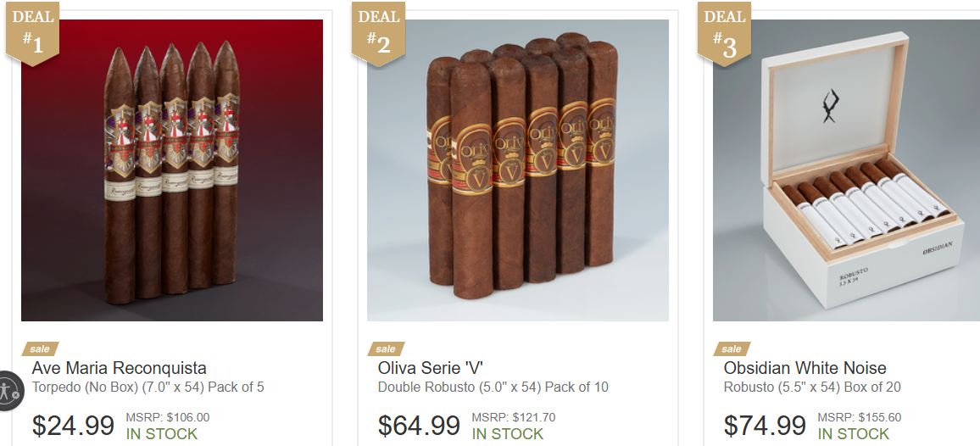
Task: Open the Obsidian White Noise product link
Action: point(805,368)
